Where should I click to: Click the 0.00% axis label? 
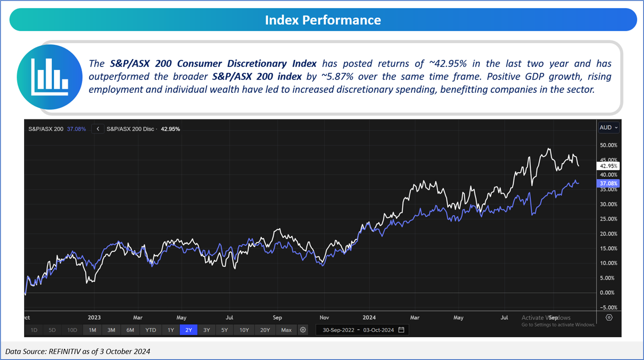pyautogui.click(x=607, y=293)
